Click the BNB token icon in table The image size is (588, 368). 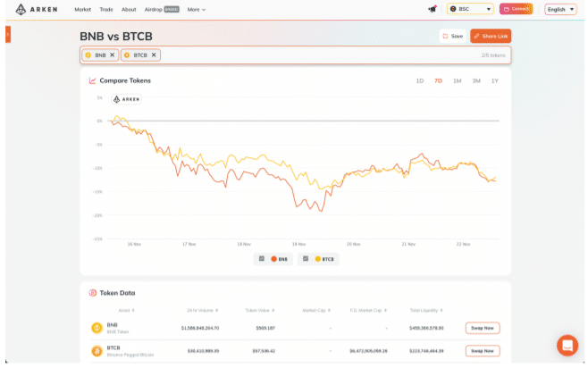point(97,328)
